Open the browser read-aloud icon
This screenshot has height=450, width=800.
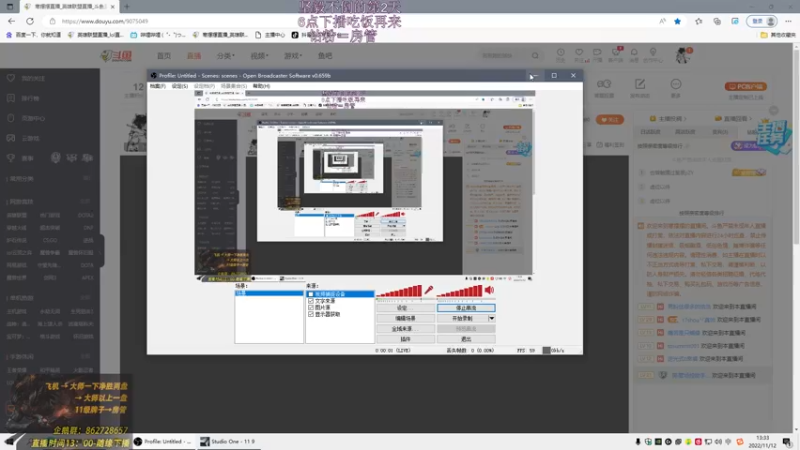pos(662,21)
